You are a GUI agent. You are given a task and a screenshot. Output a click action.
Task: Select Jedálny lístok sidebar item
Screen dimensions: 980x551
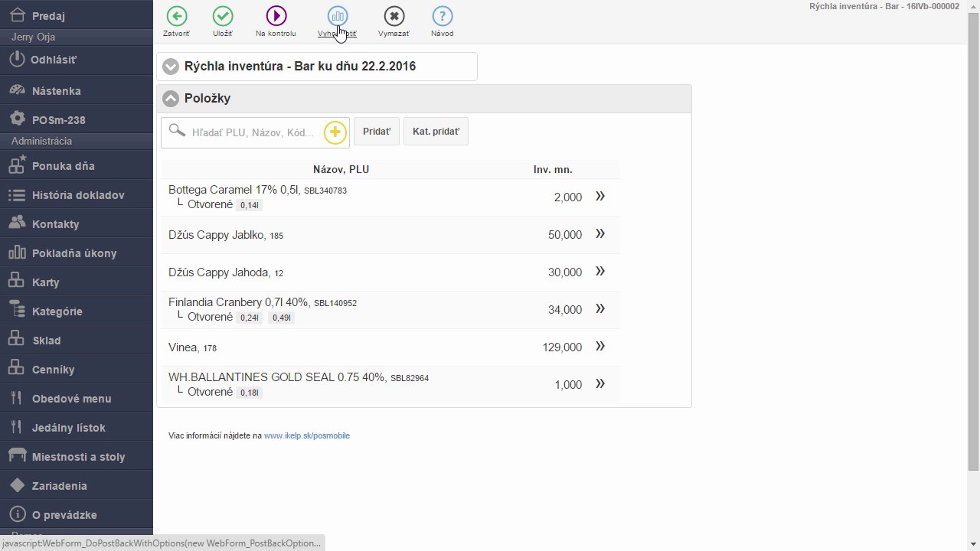[77, 428]
